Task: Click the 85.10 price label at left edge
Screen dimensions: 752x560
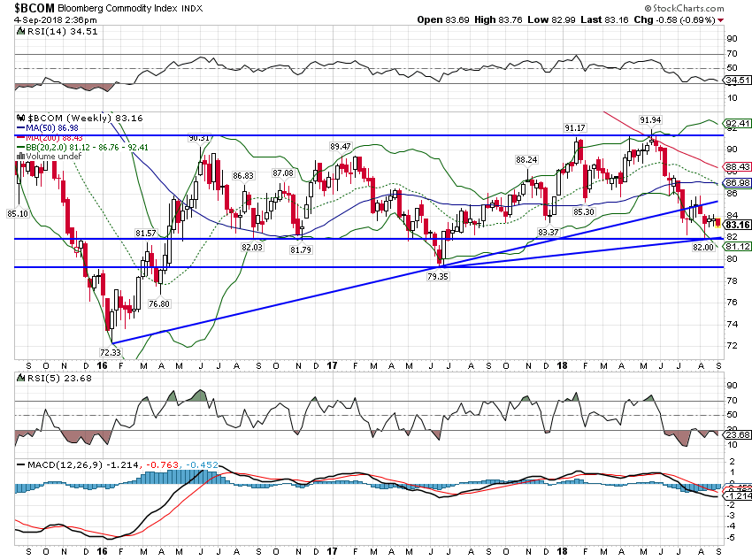Action: click(18, 213)
